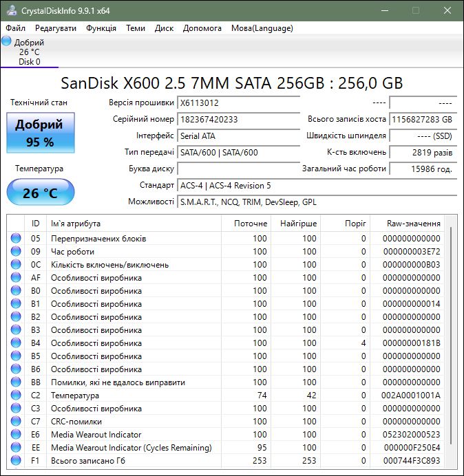
Task: Open the Диск menu
Action: coord(164,28)
